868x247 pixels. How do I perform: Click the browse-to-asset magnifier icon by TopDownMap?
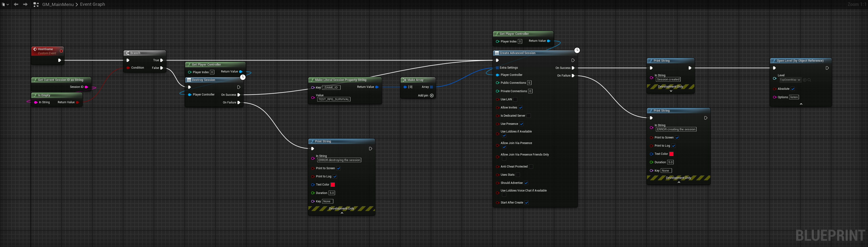point(809,80)
